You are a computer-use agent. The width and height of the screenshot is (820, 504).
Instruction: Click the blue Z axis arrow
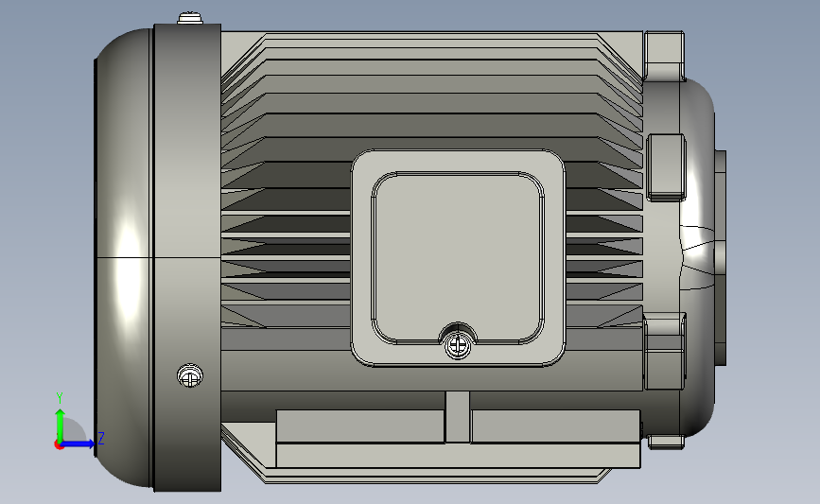(x=79, y=443)
